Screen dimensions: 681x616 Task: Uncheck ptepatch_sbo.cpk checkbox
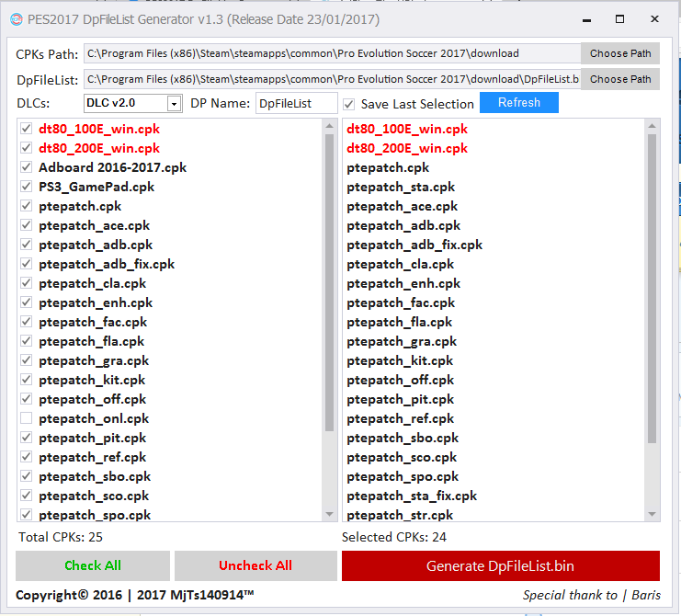tap(26, 476)
